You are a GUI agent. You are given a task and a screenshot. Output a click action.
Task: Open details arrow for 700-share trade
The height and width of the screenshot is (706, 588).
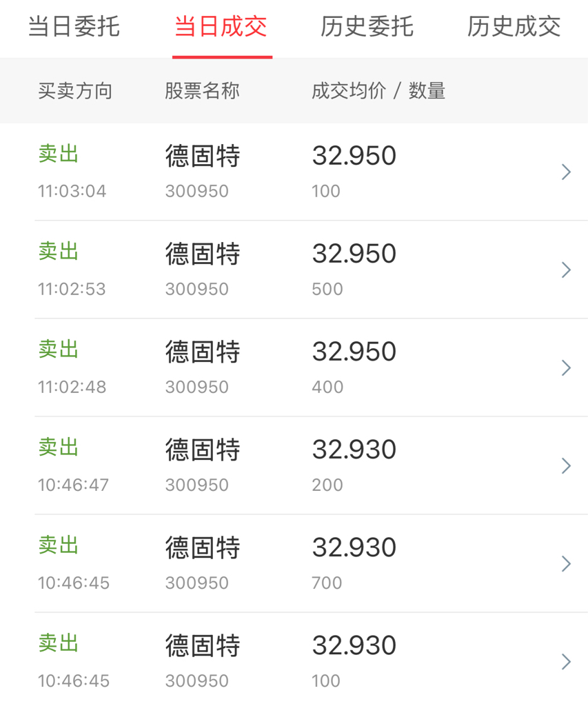pos(567,564)
